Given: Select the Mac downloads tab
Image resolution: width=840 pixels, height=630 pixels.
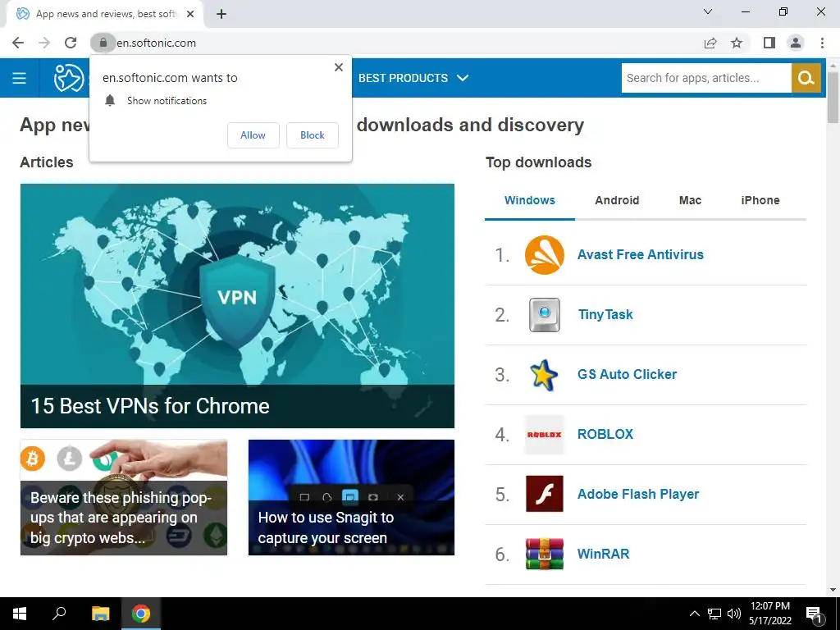Looking at the screenshot, I should click(690, 200).
